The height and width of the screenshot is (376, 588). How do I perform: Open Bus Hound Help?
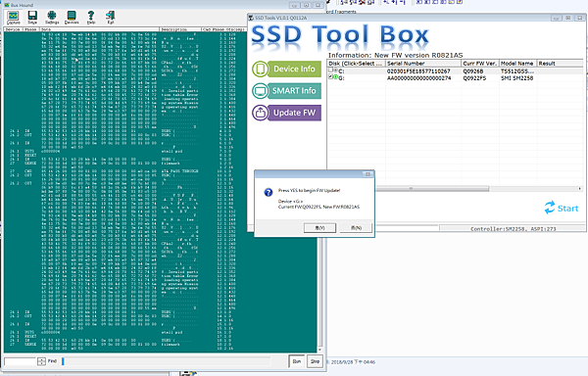pyautogui.click(x=91, y=18)
